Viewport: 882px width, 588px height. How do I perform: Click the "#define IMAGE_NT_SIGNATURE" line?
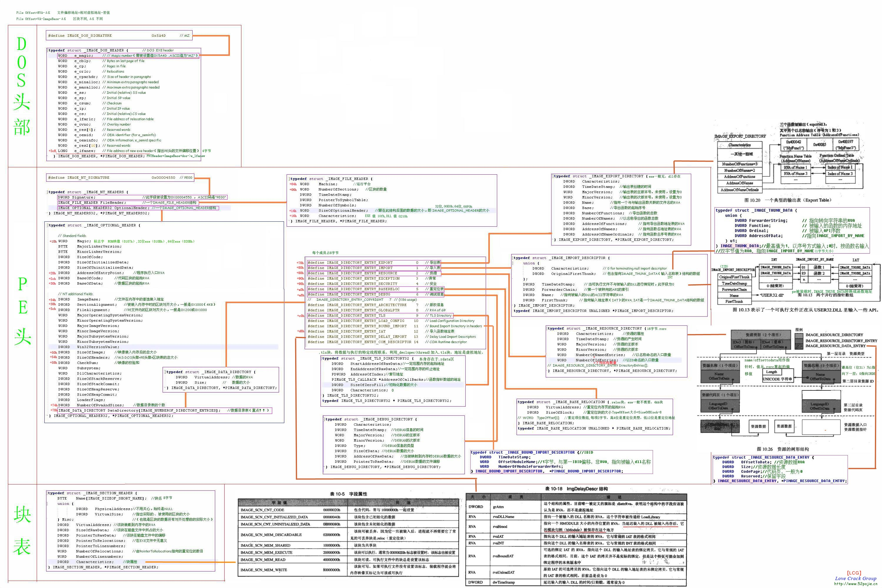[120, 178]
